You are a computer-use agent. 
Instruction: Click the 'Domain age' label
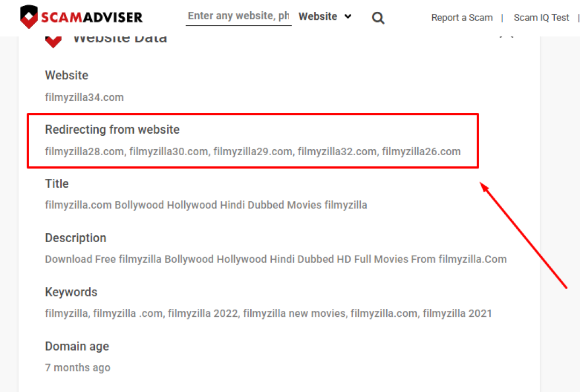pos(77,346)
